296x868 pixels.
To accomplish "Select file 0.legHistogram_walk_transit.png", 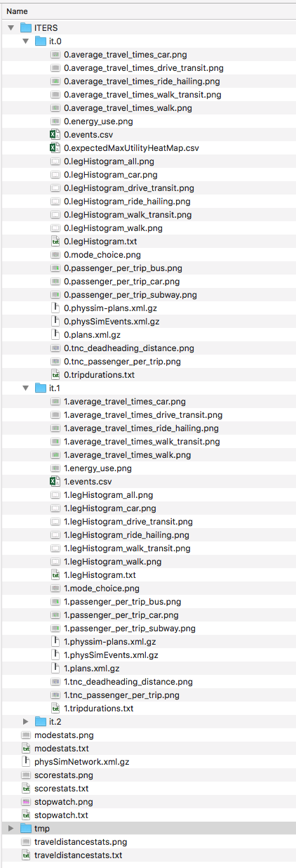I will click(128, 215).
